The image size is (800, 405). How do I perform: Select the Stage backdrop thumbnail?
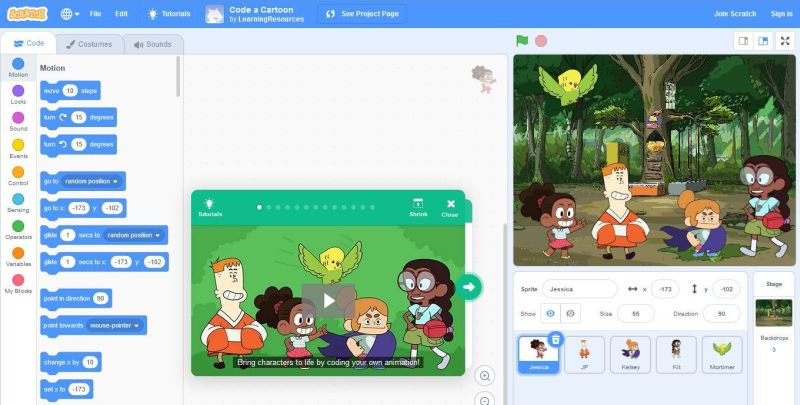(774, 313)
